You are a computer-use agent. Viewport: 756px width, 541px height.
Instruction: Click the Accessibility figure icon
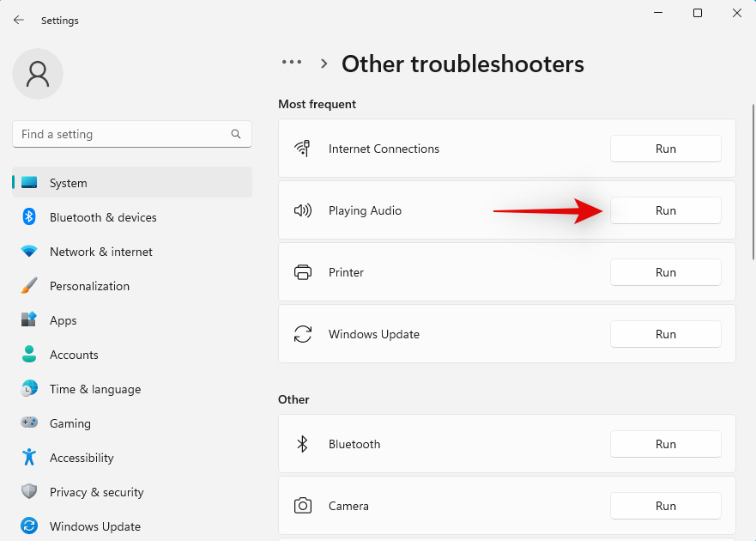pos(29,457)
